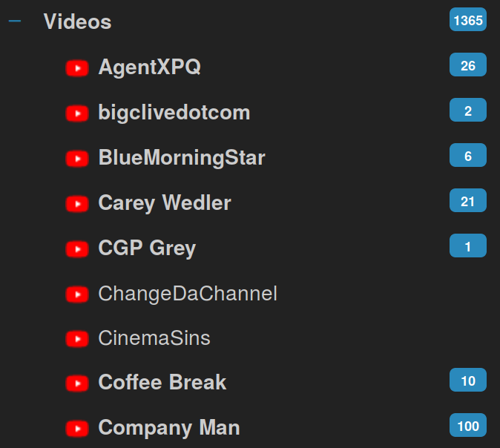Open the Videos folder label
500x448 pixels.
point(77,22)
